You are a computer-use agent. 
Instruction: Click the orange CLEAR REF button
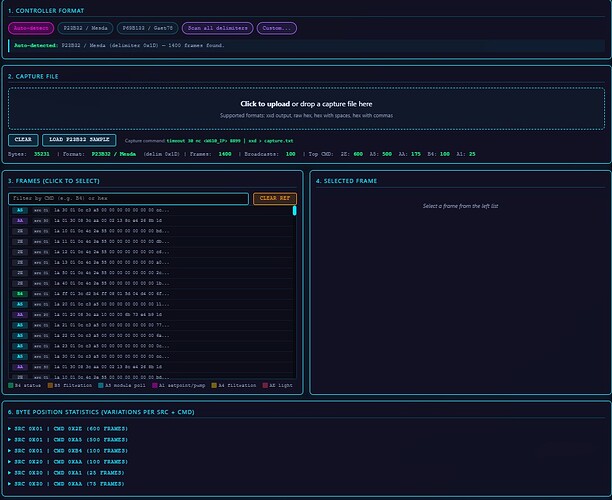coord(275,198)
